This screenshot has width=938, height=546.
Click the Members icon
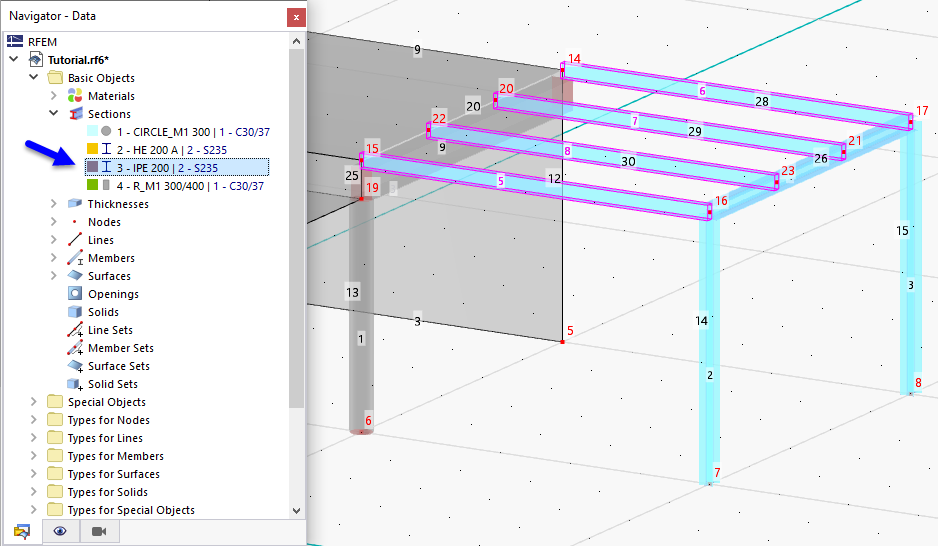75,258
